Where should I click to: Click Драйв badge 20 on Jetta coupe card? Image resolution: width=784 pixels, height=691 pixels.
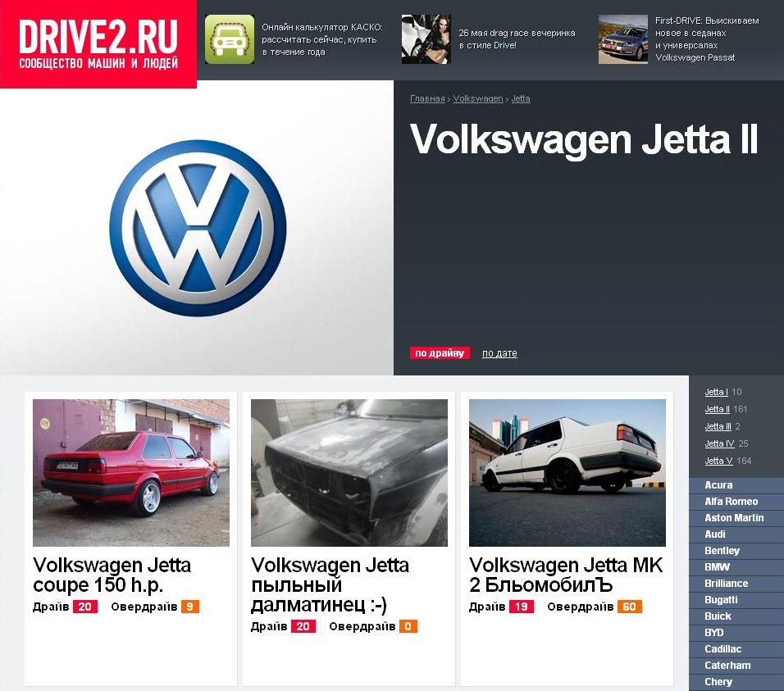(x=85, y=607)
